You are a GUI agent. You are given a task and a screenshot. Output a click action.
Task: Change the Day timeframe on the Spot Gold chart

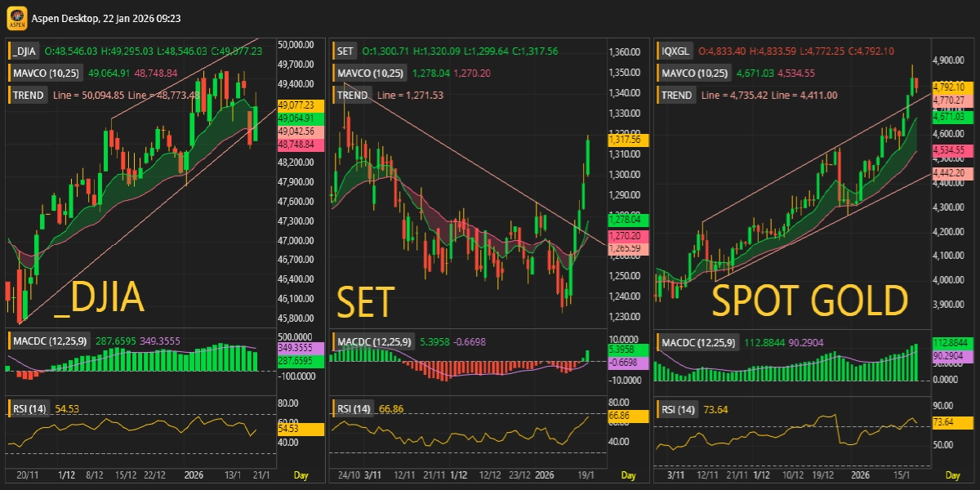click(x=952, y=475)
